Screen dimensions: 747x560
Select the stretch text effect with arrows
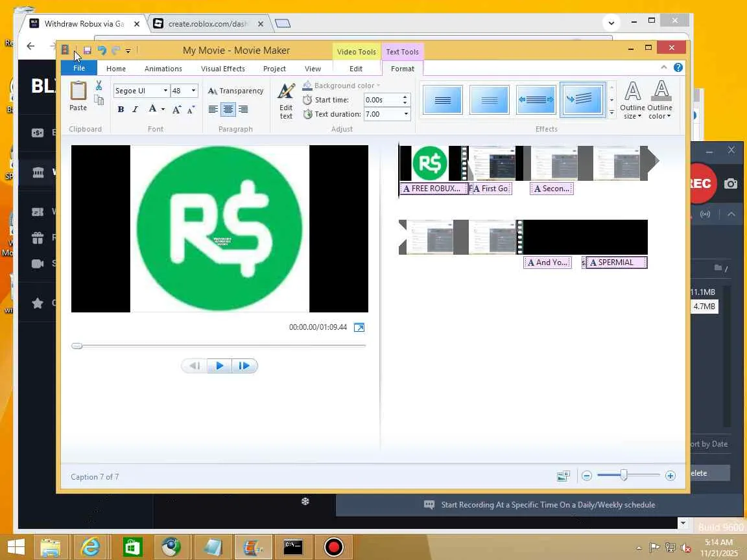(536, 100)
